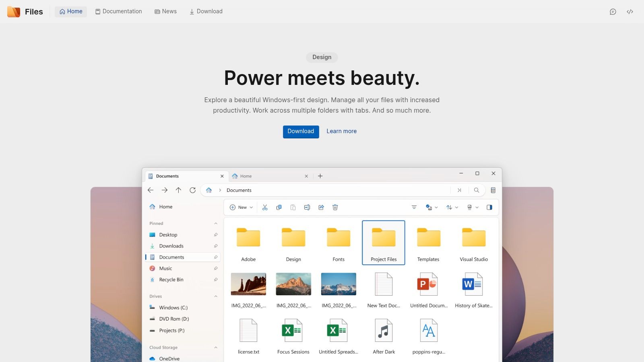Screen dimensions: 644x362
Task: Toggle the address bar details icon
Action: (493, 190)
